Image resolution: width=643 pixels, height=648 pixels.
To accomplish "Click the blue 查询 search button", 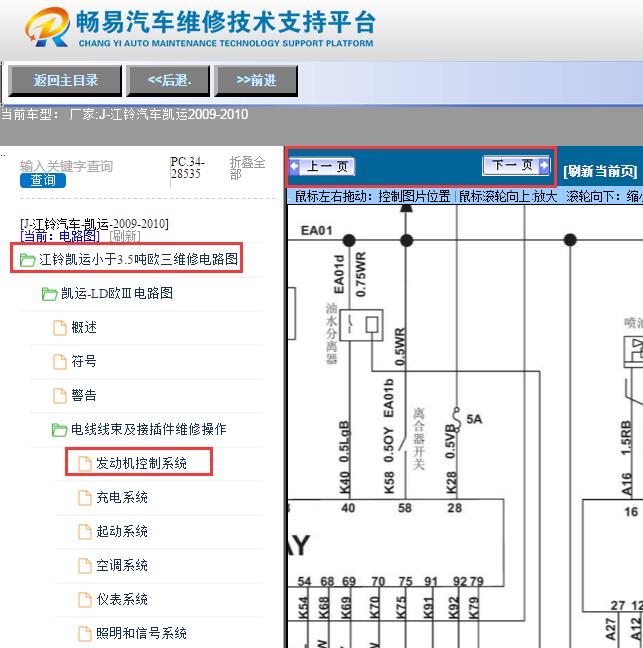I will tap(43, 180).
